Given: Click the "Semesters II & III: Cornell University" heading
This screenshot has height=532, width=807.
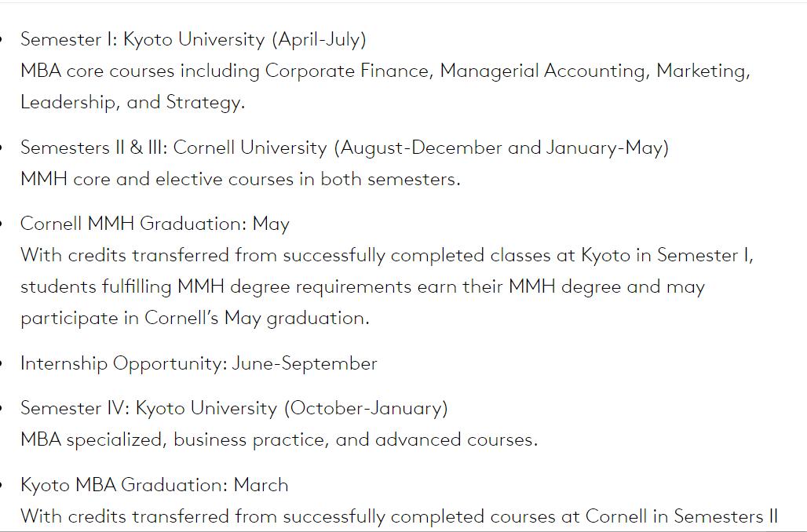Looking at the screenshot, I should [x=173, y=148].
